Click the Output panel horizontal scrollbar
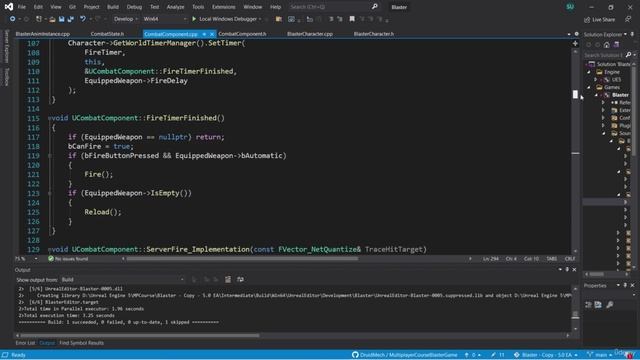This screenshot has width=640, height=360. [x=140, y=336]
